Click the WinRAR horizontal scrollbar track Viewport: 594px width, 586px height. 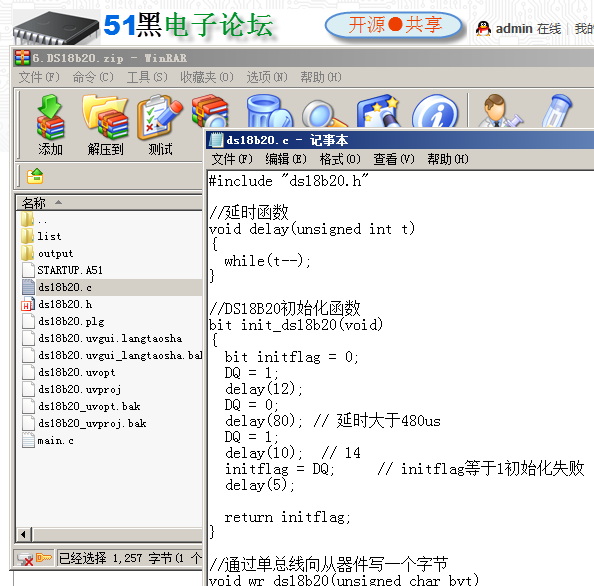118,534
